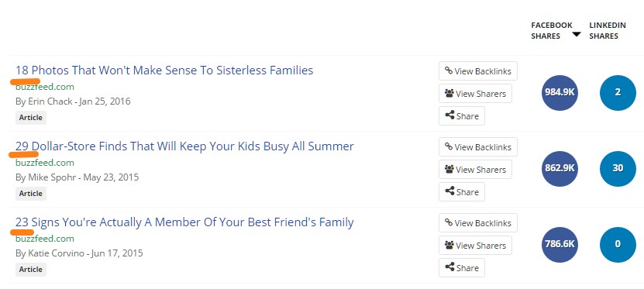
Task: Click buzzfeed.com under the Dollar-Store article
Action: [45, 163]
